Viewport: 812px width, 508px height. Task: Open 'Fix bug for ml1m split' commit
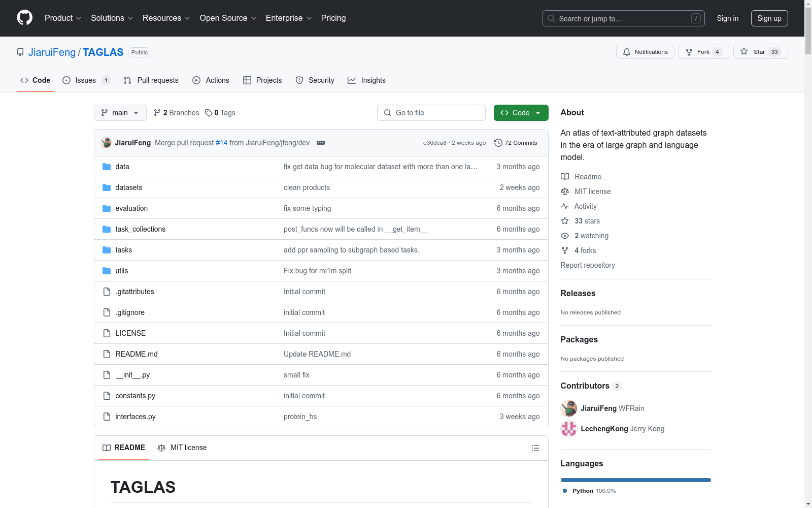pyautogui.click(x=317, y=271)
